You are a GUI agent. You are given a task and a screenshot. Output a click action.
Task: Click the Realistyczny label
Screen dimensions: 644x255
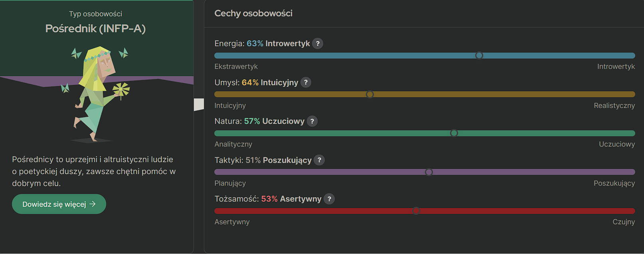pyautogui.click(x=614, y=106)
